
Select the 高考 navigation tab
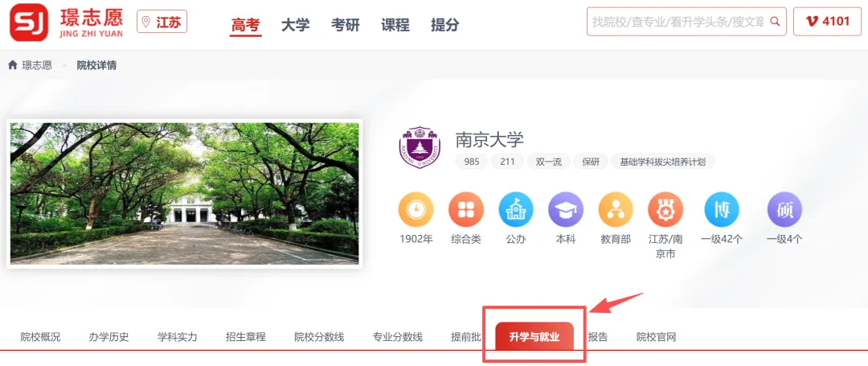[x=246, y=25]
